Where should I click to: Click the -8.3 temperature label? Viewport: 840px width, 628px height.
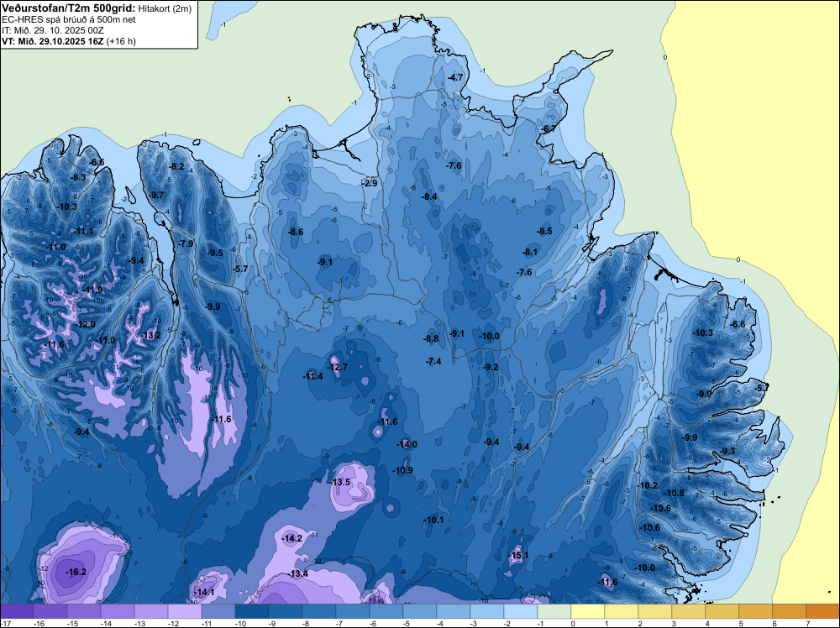pyautogui.click(x=78, y=177)
